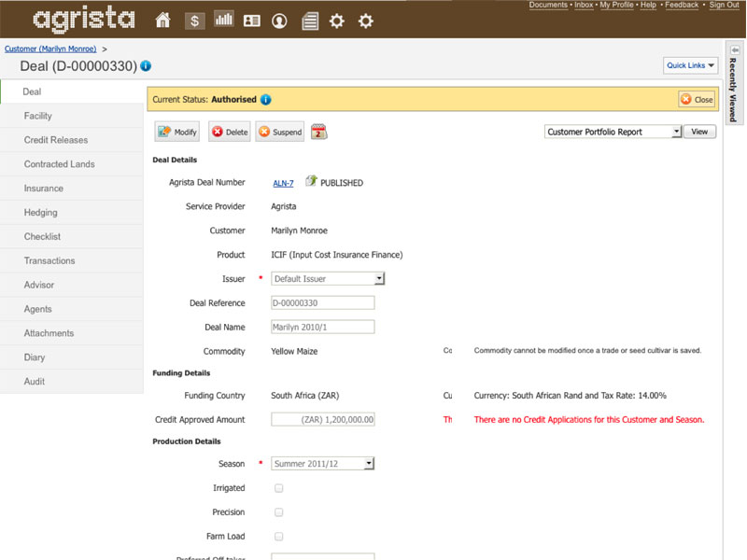Click the 'South Africa (ZAR)' funding country value
Viewport: 747px width, 560px height.
point(305,396)
